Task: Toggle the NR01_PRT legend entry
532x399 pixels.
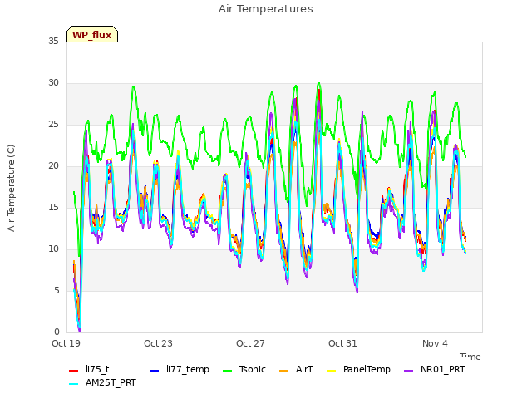Action: point(435,369)
